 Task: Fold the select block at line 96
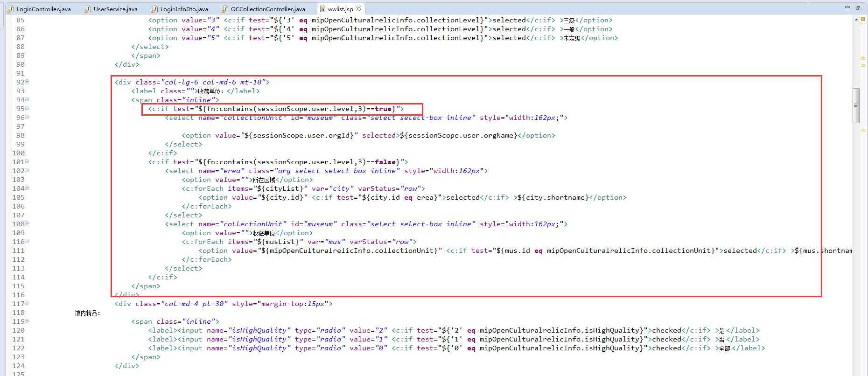tap(27, 117)
